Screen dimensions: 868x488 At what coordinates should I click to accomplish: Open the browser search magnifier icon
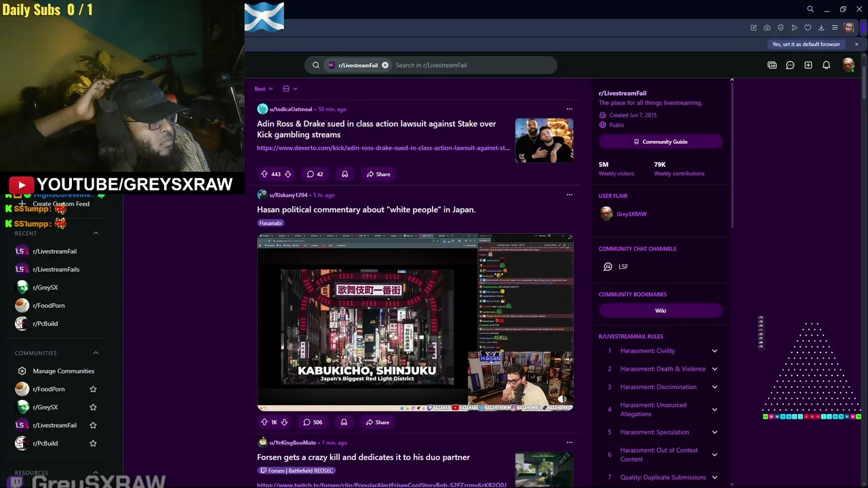(x=810, y=9)
